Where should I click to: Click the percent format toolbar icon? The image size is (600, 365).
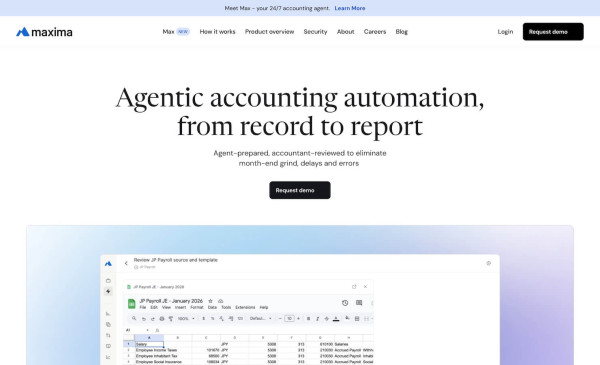pyautogui.click(x=212, y=319)
